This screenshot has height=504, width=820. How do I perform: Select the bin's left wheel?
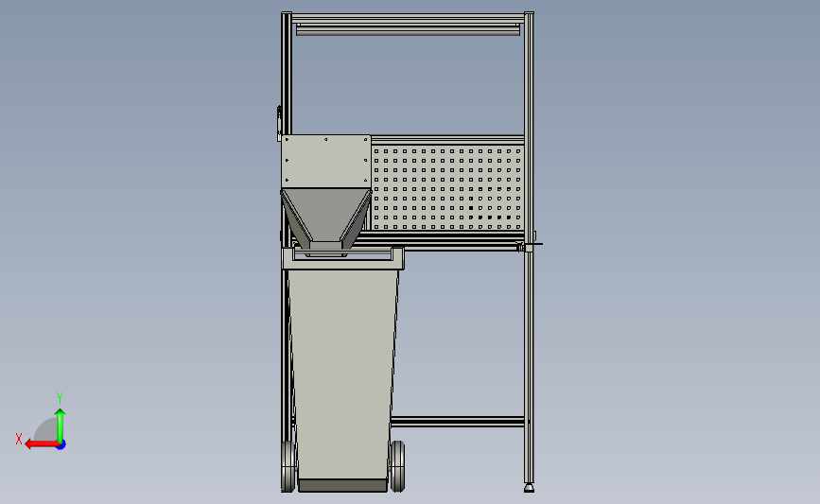pos(288,466)
